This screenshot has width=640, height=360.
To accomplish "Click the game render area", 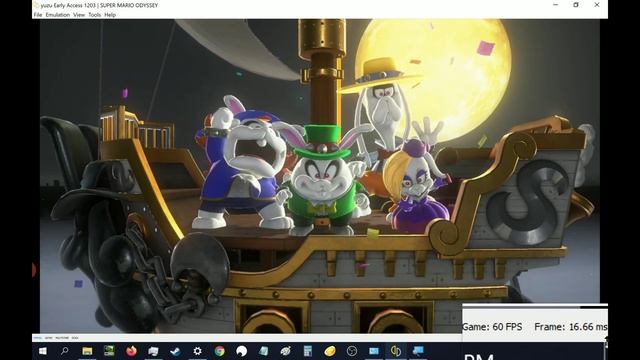I will click(x=320, y=176).
